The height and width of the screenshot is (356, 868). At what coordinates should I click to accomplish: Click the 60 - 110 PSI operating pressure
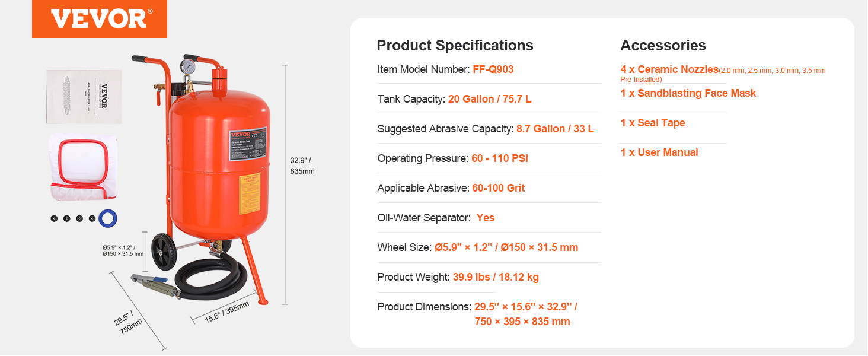[x=500, y=158]
